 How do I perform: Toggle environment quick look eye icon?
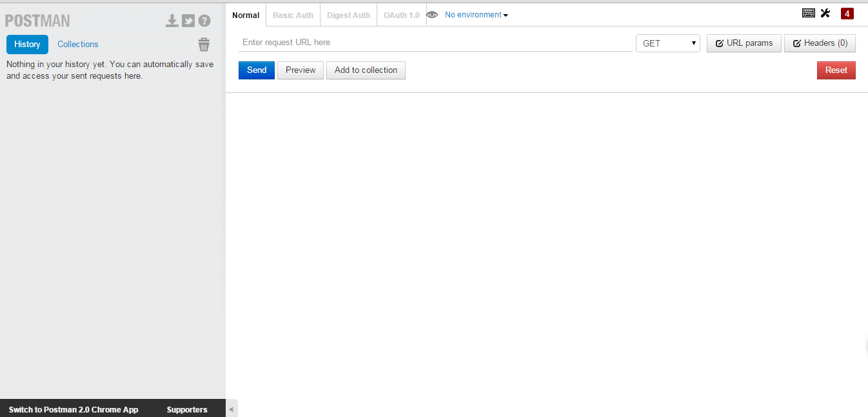point(432,14)
